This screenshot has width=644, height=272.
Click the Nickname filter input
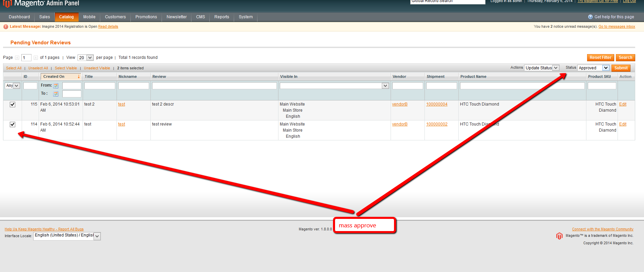(133, 86)
